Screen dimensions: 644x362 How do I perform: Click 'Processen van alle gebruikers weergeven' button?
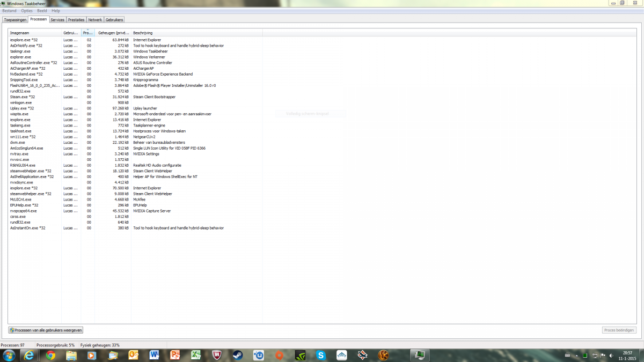[46, 330]
